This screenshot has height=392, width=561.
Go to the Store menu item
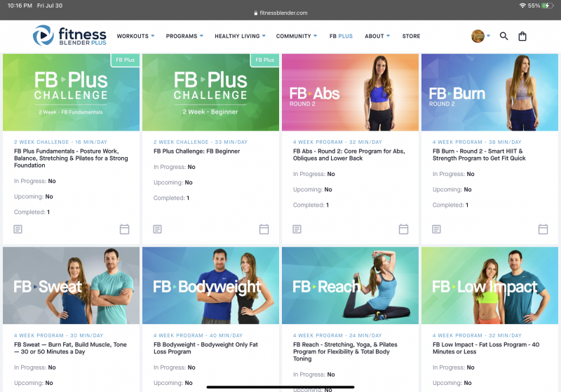tap(411, 36)
